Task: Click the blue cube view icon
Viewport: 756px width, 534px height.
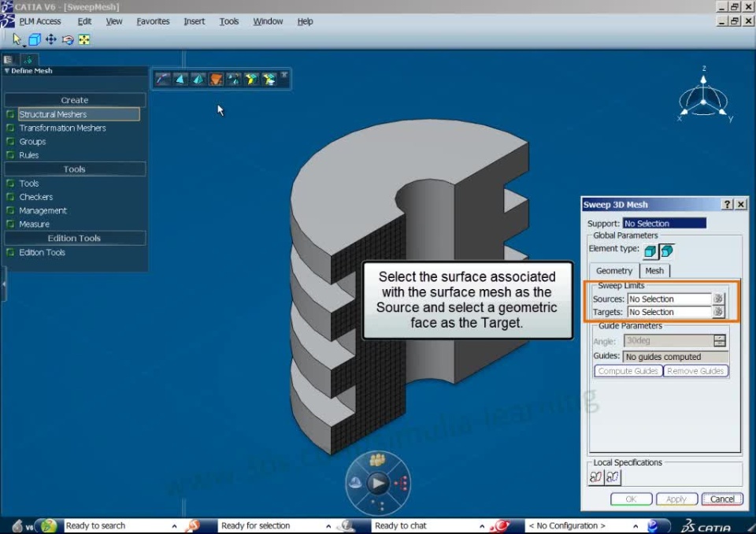Action: coord(34,39)
